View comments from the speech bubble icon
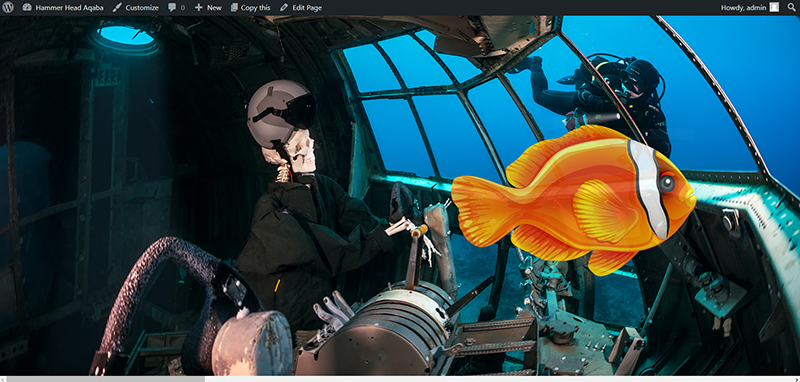The image size is (800, 382). pos(177,8)
